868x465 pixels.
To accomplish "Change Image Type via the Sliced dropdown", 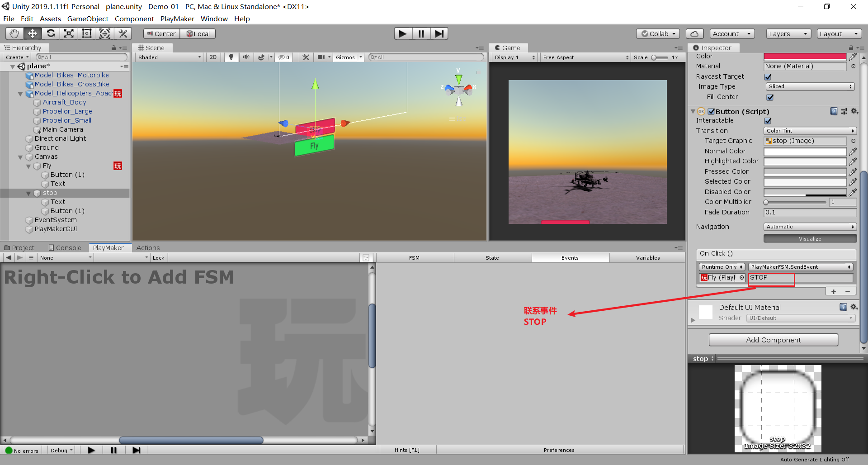I will pyautogui.click(x=810, y=86).
